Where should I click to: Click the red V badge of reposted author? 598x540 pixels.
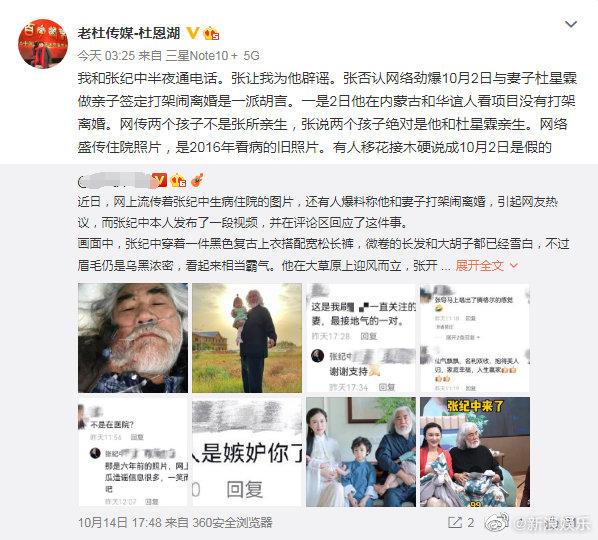pyautogui.click(x=159, y=180)
